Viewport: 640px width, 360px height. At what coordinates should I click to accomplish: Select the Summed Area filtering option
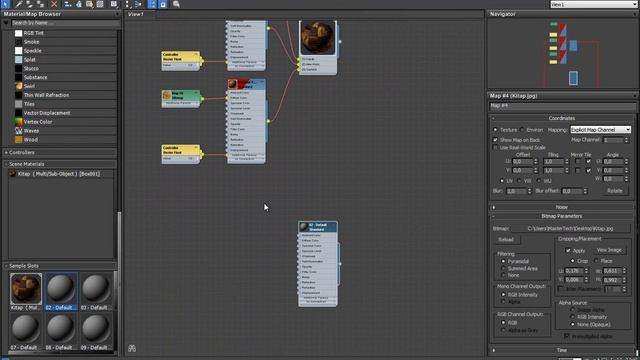(x=503, y=268)
